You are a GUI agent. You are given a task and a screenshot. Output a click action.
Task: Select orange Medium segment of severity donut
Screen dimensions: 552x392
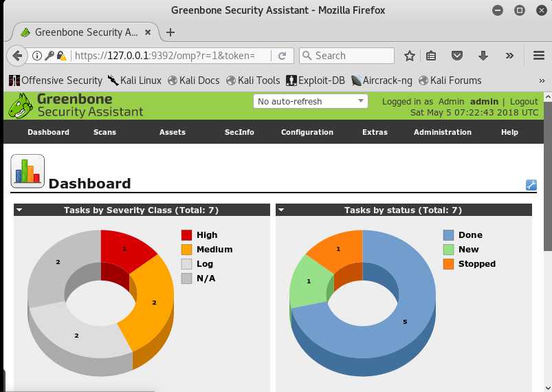point(155,303)
